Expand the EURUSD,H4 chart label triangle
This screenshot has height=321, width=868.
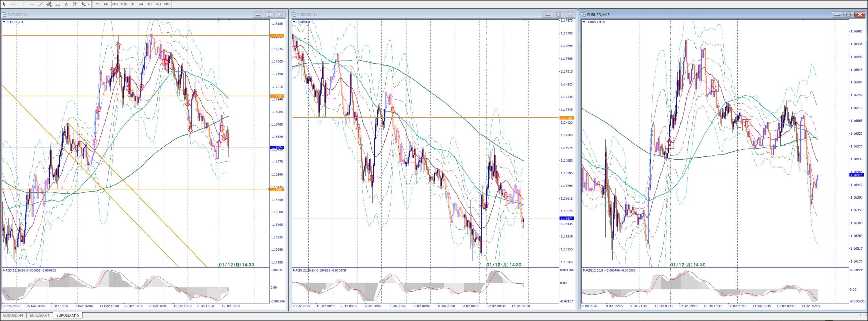point(4,22)
